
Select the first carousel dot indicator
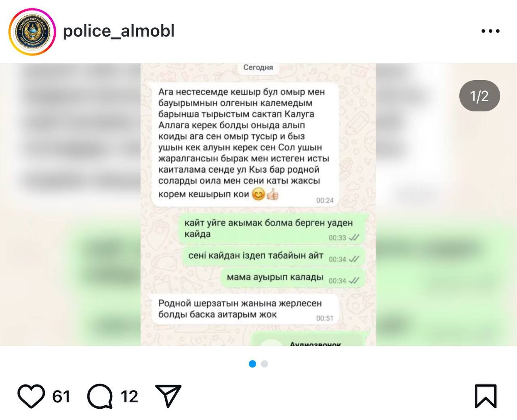[252, 364]
